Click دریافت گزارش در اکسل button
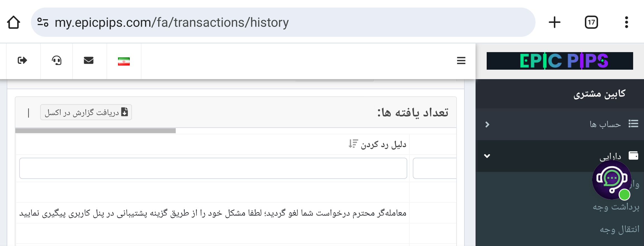The width and height of the screenshot is (644, 246). pyautogui.click(x=86, y=112)
